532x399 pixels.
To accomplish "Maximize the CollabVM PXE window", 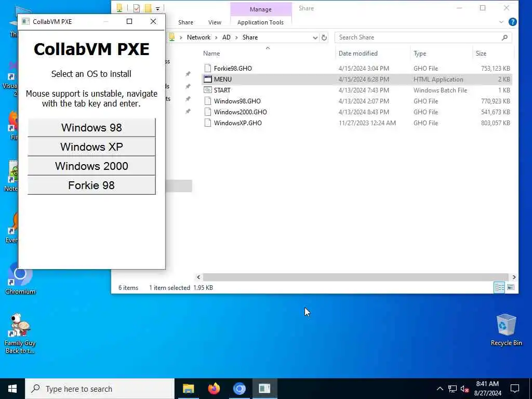I will coord(129,22).
